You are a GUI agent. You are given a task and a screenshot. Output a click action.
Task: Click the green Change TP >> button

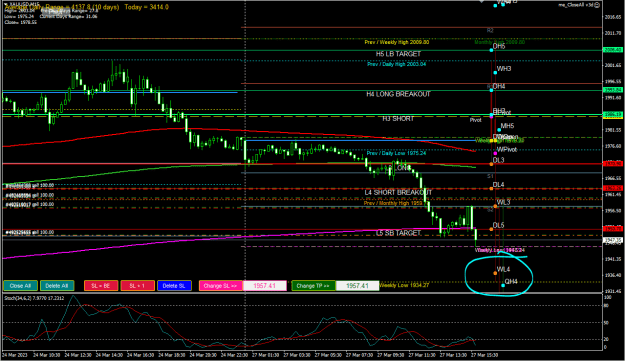click(x=313, y=286)
